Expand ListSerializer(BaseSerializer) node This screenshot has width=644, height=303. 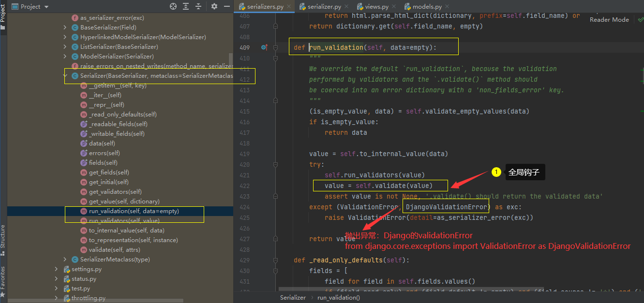tap(65, 47)
